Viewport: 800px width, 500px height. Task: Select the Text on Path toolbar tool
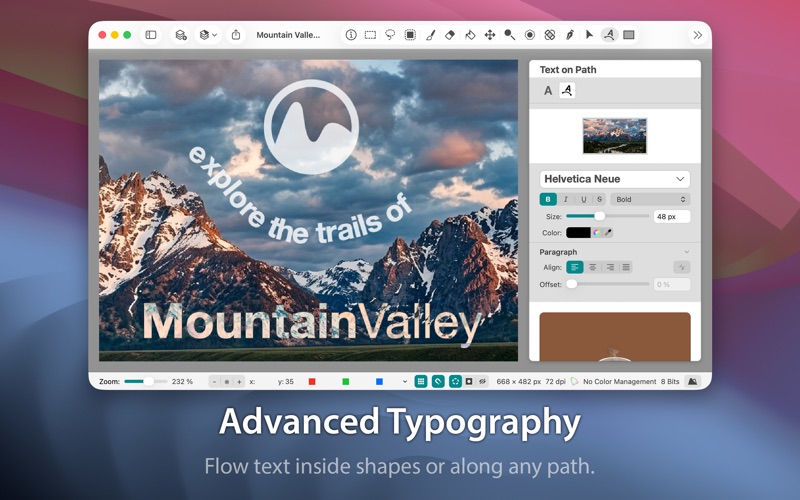[609, 35]
